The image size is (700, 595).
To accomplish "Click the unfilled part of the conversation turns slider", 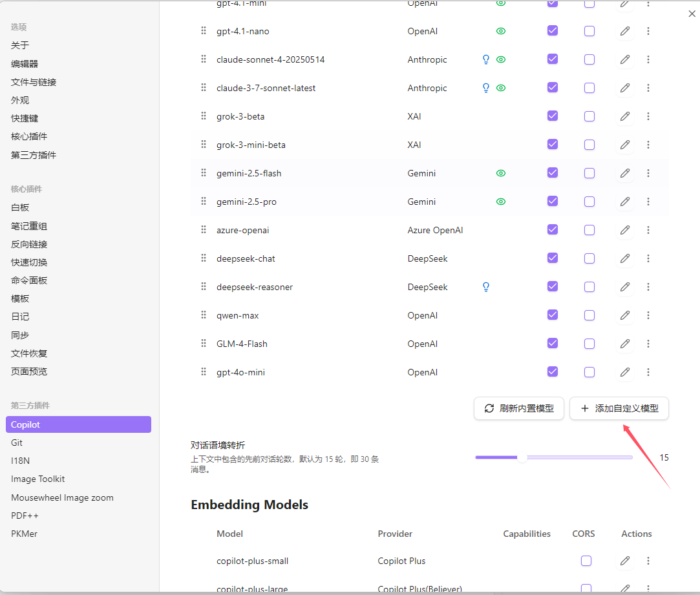I will point(580,457).
